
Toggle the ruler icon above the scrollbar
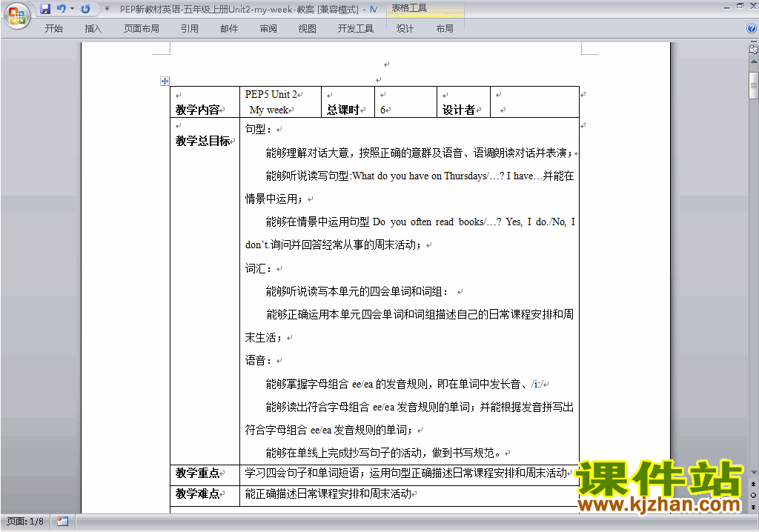tap(754, 49)
